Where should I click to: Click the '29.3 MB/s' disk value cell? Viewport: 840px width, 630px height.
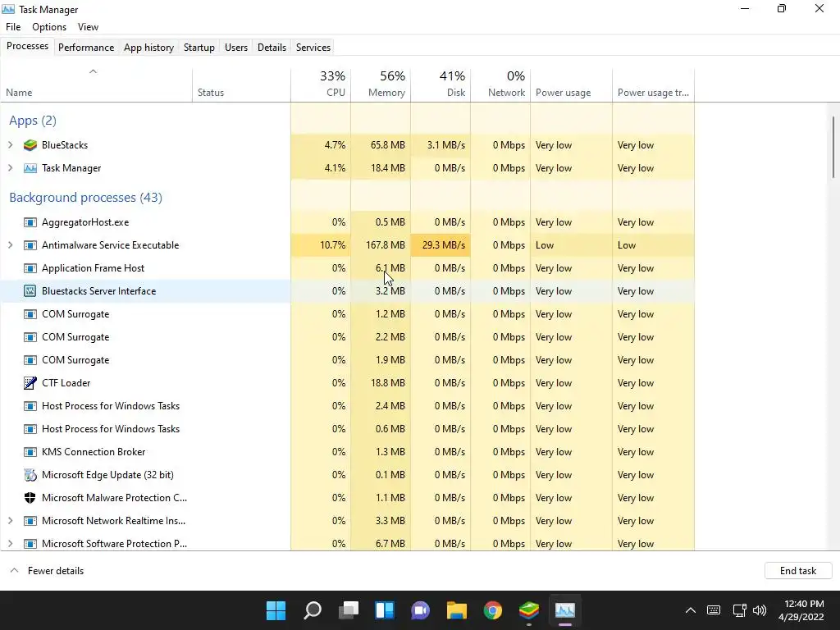[441, 245]
